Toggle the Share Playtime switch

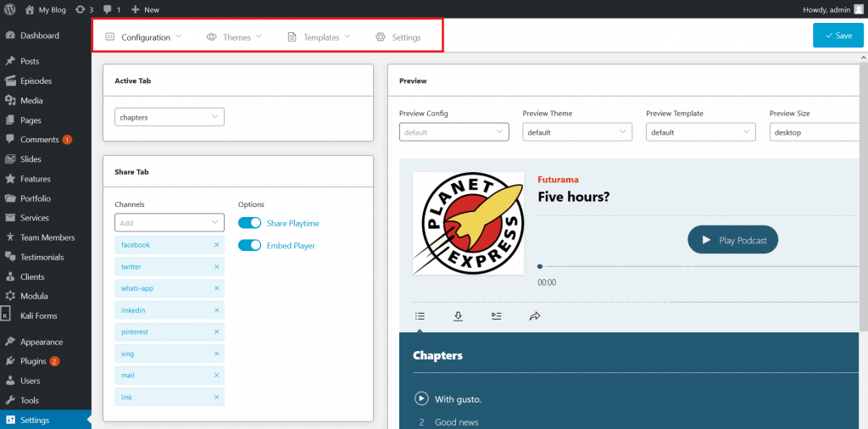pyautogui.click(x=249, y=223)
